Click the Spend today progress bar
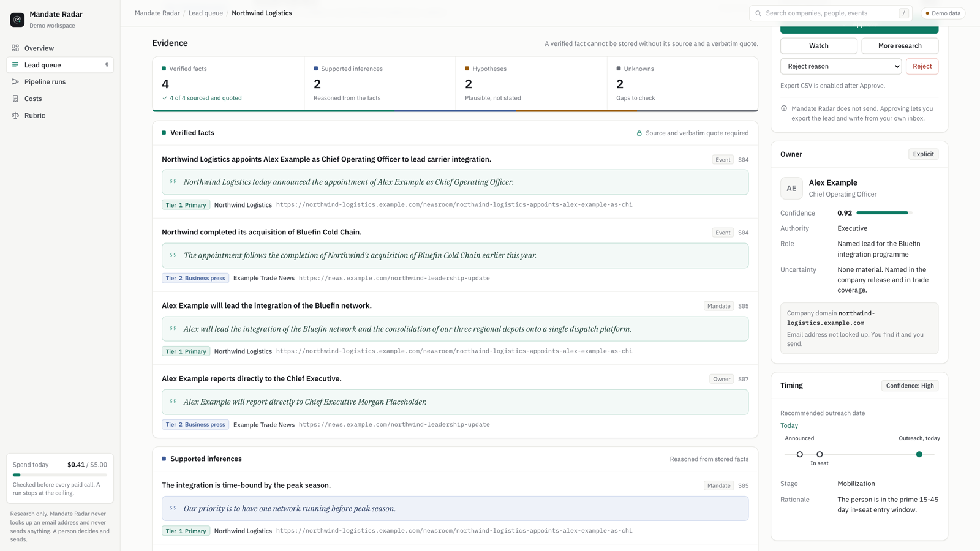Viewport: 980px width, 551px height. (x=60, y=474)
